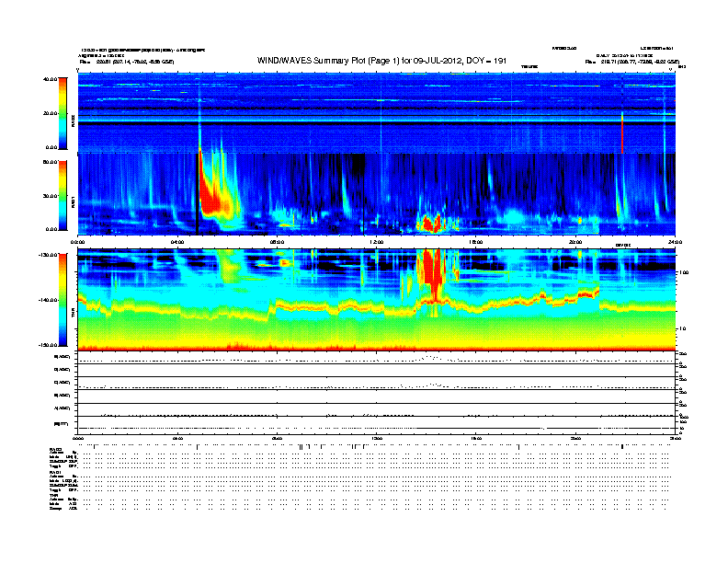Click the rotated RAD2 axis label beside its spectrogram

pyautogui.click(x=73, y=121)
